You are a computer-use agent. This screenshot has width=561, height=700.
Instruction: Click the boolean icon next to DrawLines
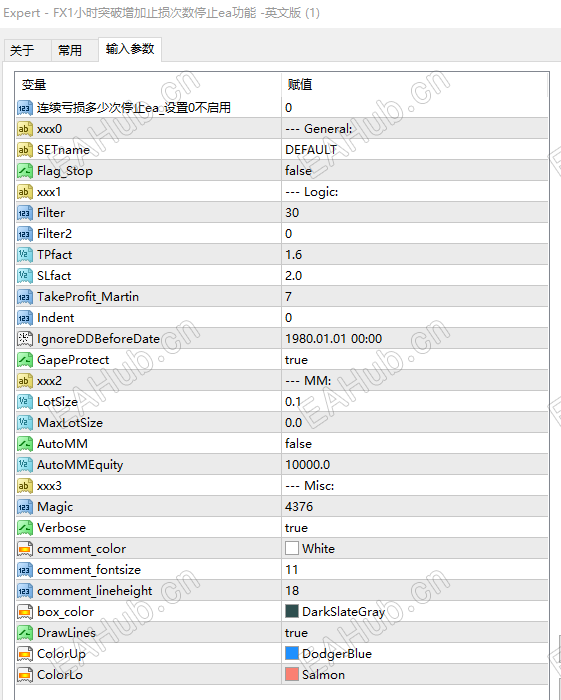[x=25, y=633]
